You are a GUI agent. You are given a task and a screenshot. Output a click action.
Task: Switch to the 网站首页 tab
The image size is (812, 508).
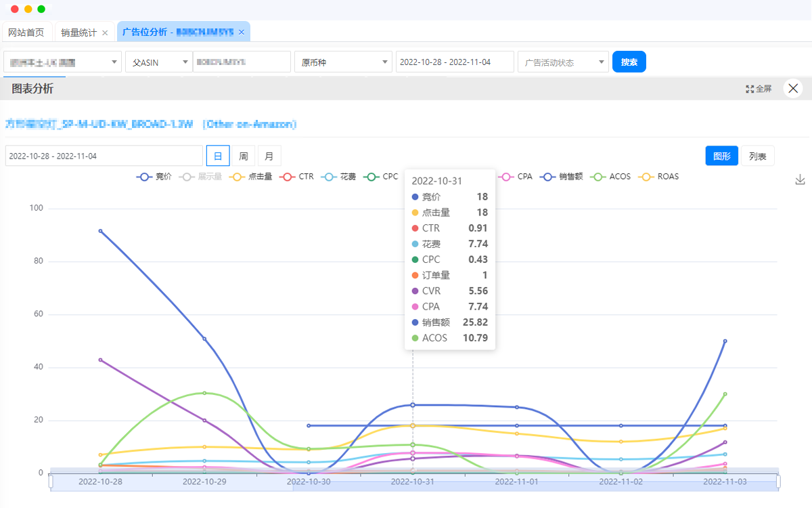(x=26, y=32)
